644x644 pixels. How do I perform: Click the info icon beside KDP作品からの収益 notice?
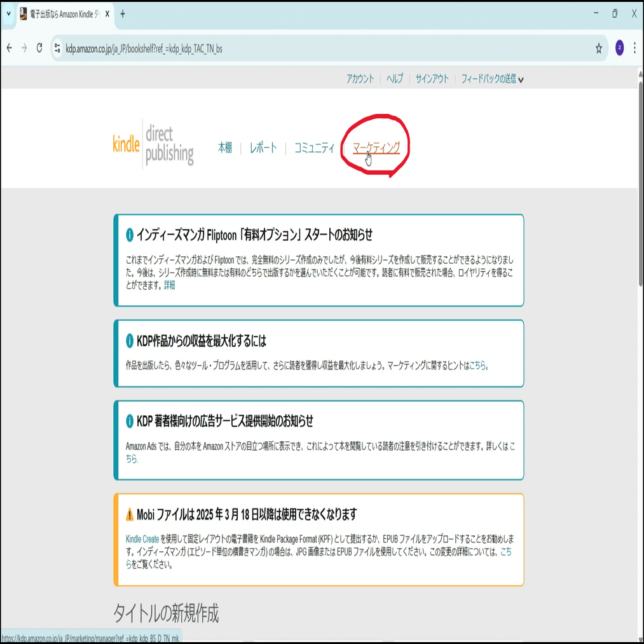(x=130, y=341)
